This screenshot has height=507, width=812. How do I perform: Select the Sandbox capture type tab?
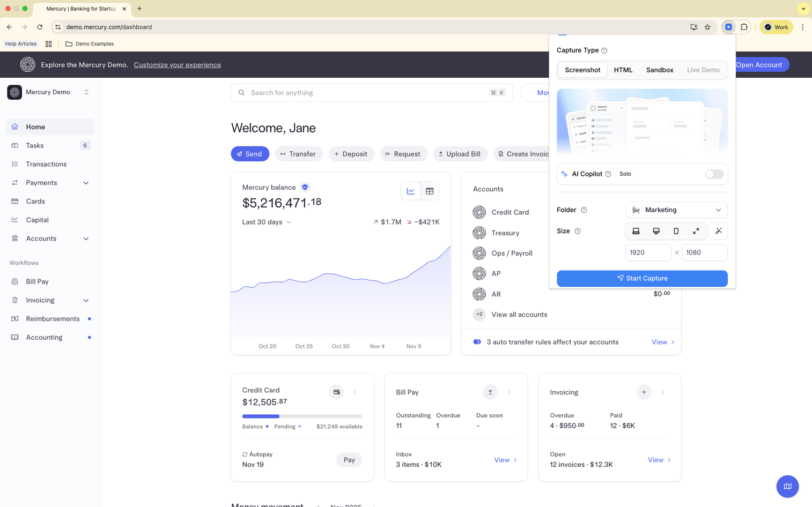pyautogui.click(x=660, y=70)
